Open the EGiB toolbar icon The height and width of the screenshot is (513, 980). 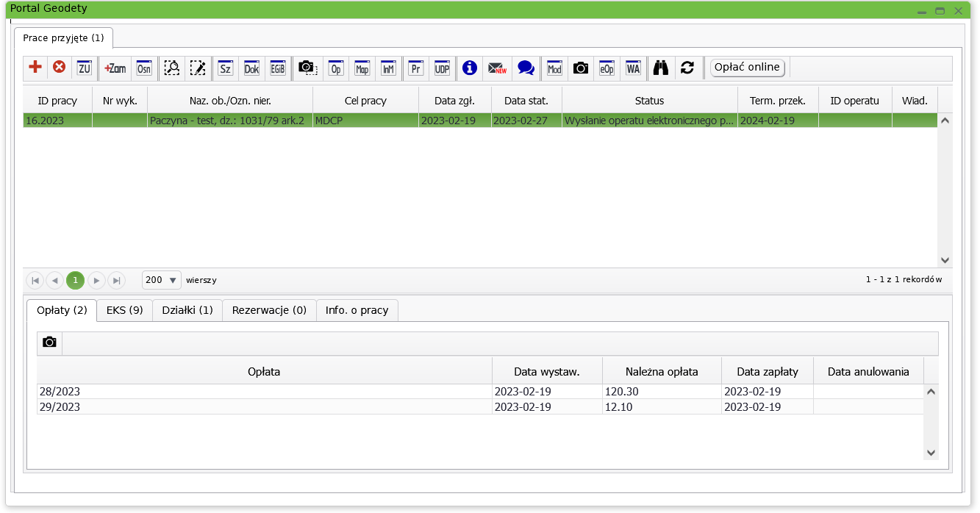[278, 68]
